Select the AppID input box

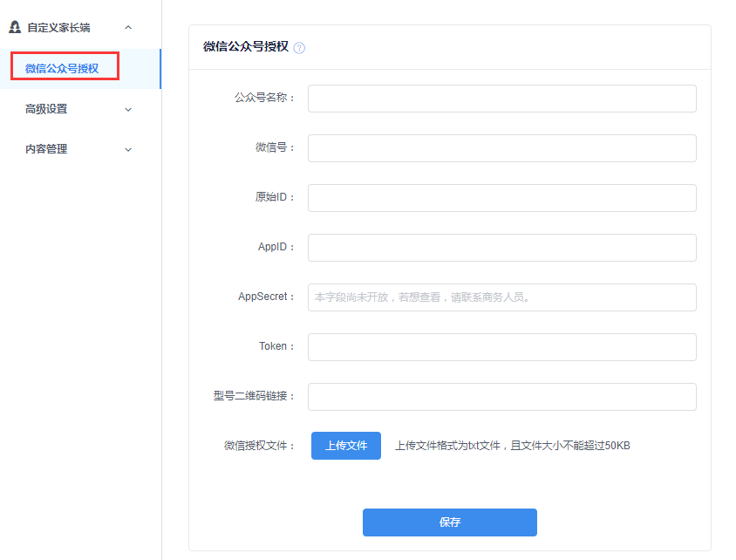(x=501, y=247)
